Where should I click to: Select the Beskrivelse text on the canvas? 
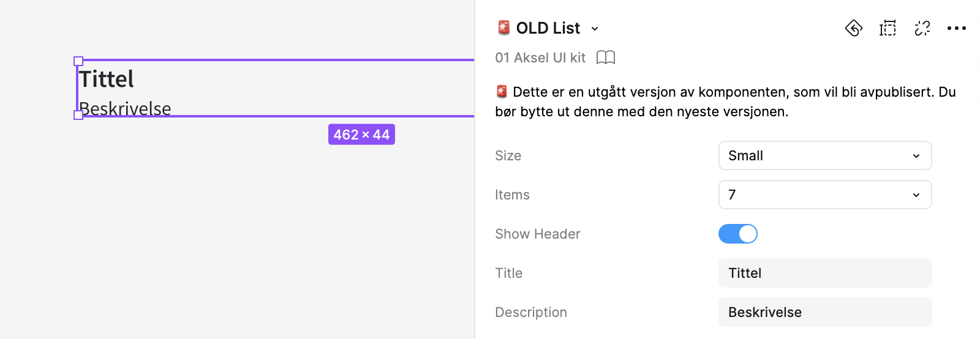click(x=126, y=108)
